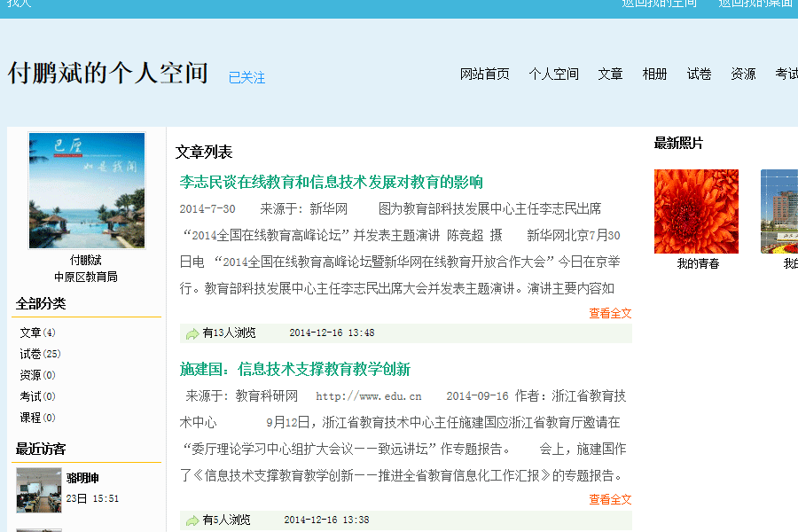Image resolution: width=798 pixels, height=532 pixels.
Task: Select category 试卷(25)
Action: [x=40, y=355]
